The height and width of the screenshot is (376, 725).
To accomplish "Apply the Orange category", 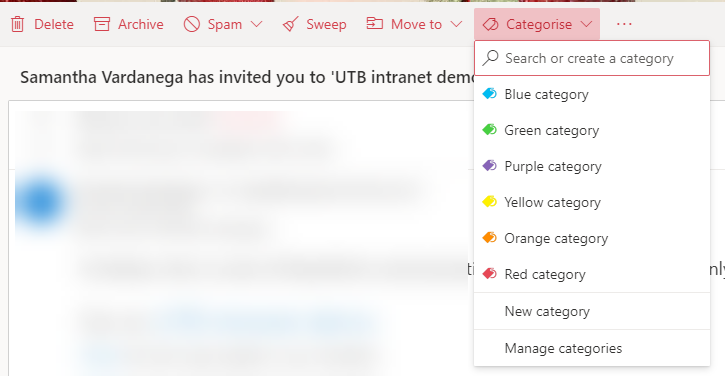I will point(592,239).
